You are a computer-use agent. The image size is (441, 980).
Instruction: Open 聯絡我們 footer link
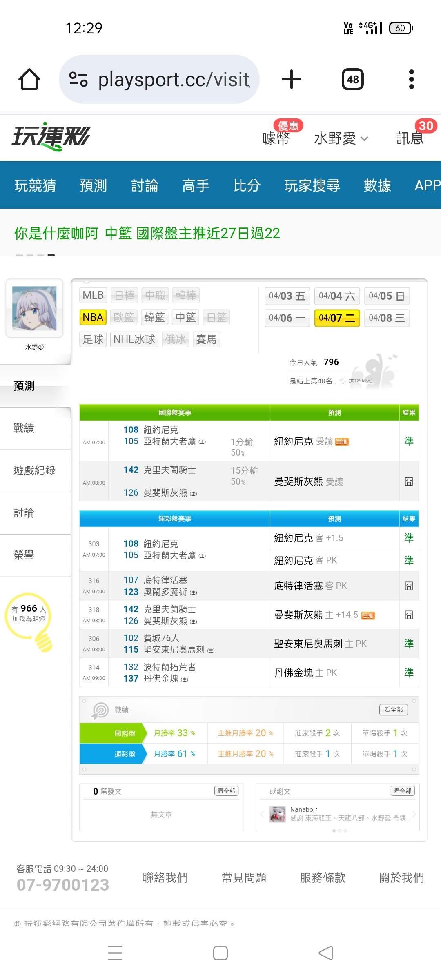click(165, 878)
